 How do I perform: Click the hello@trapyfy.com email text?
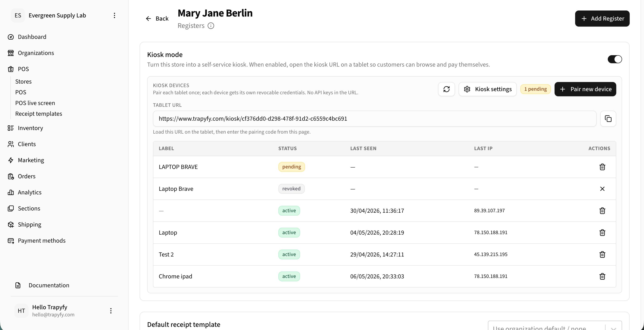(53, 315)
